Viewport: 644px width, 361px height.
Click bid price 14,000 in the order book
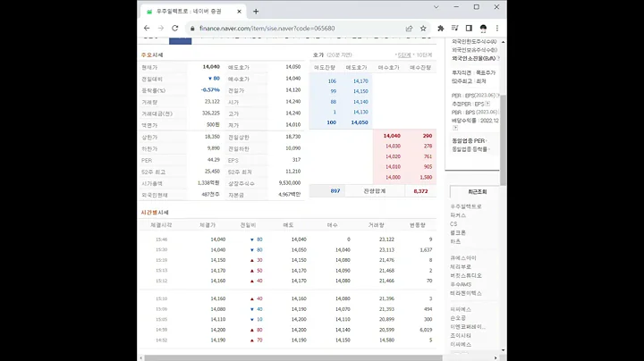pos(393,177)
